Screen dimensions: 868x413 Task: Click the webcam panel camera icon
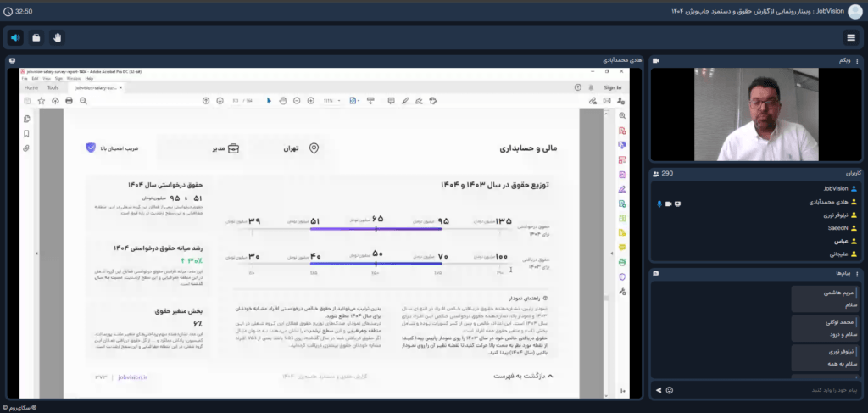point(656,60)
